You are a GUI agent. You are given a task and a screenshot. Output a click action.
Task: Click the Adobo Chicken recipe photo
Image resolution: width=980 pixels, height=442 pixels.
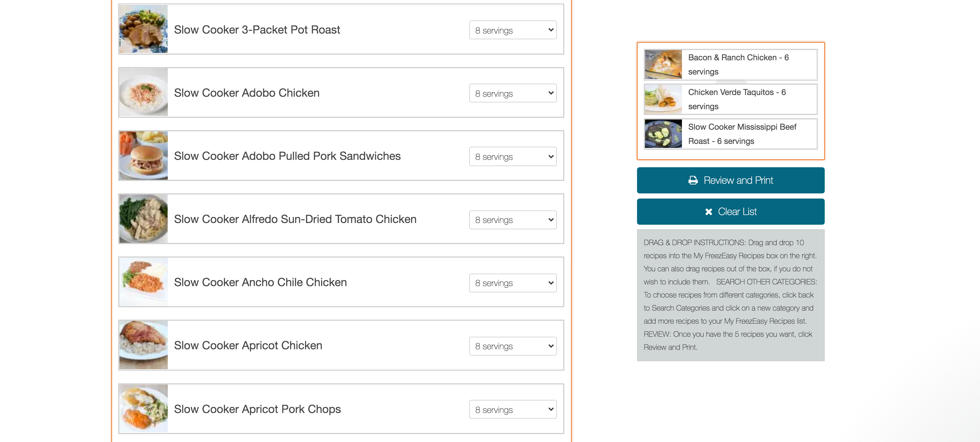pos(143,92)
